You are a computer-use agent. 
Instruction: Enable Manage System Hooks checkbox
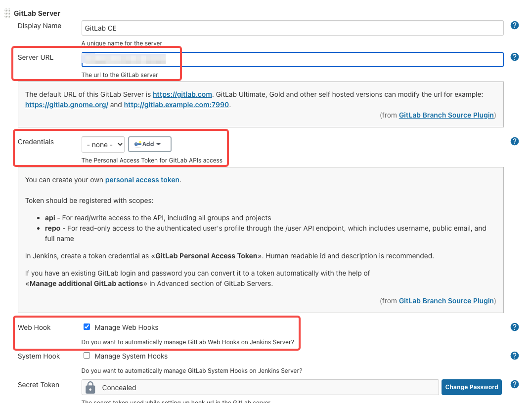pos(87,356)
